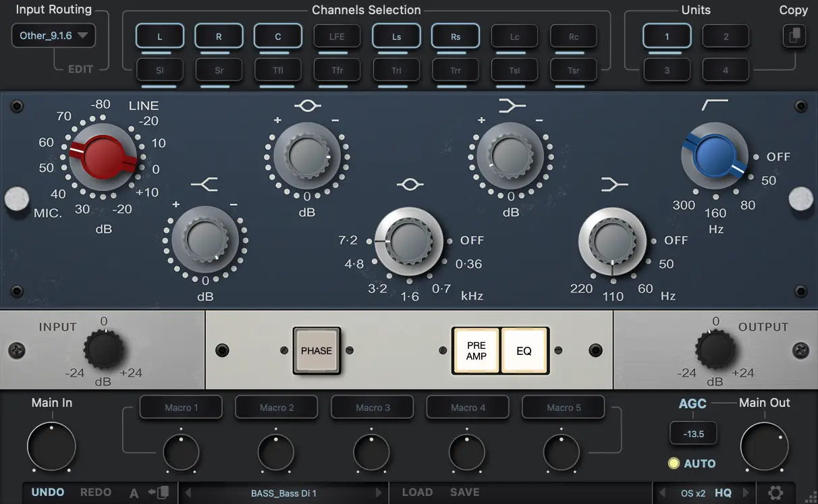Switch to Unit 3
818x504 pixels.
(667, 69)
